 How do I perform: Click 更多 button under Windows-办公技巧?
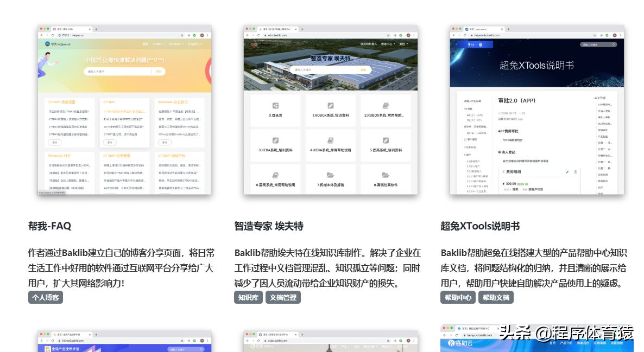tap(165, 142)
